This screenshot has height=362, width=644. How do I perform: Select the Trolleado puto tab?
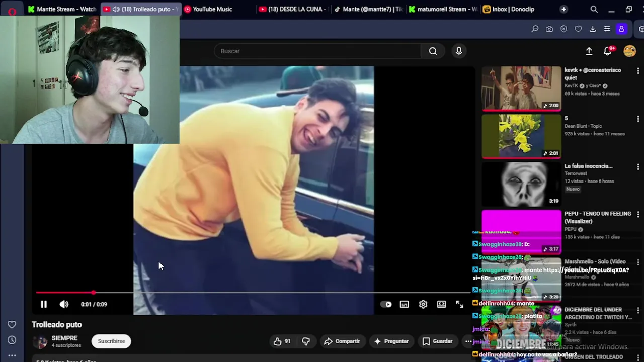[140, 9]
